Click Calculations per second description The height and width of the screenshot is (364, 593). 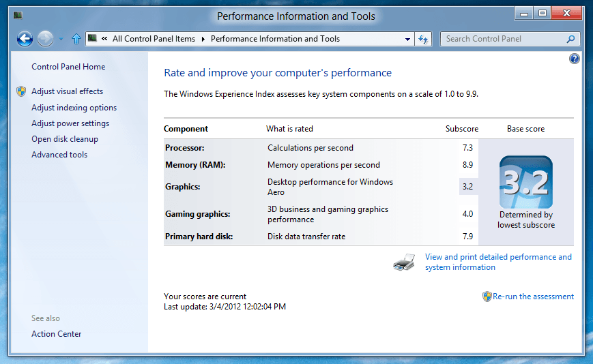click(310, 148)
